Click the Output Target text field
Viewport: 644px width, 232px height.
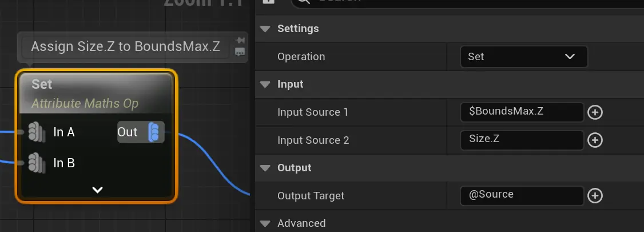521,195
